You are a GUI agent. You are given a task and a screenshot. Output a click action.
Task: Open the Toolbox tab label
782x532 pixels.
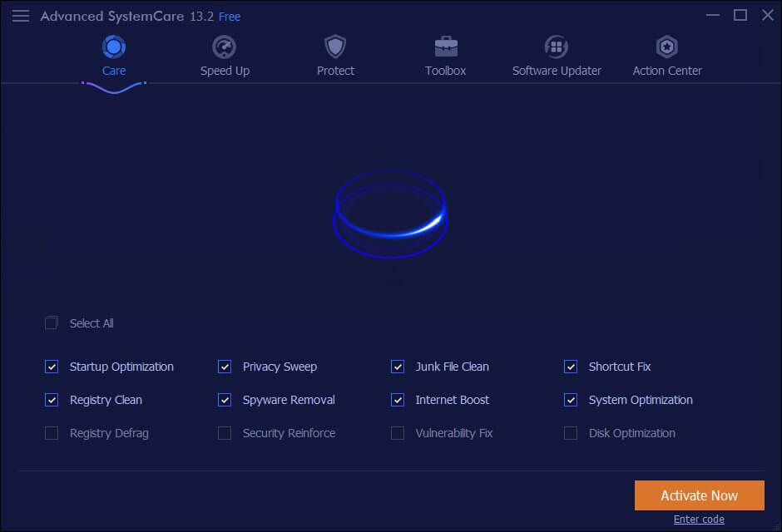pyautogui.click(x=445, y=71)
